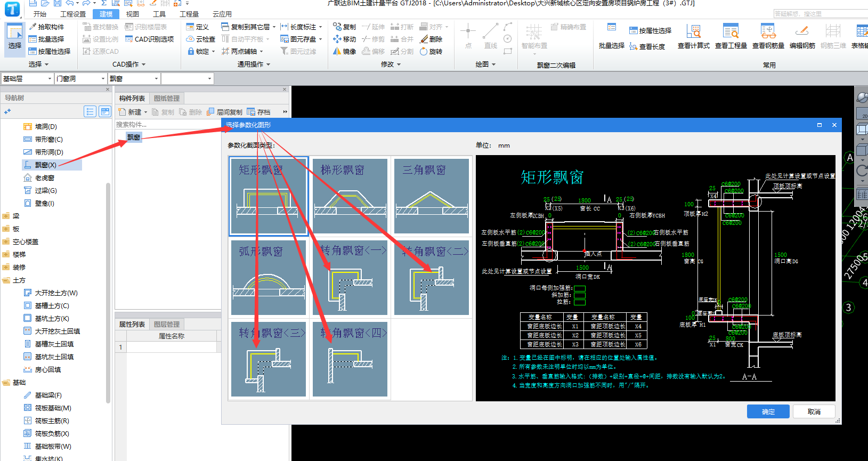Click the 拾取构件 pick component tool
This screenshot has height=461, width=868.
[x=46, y=27]
